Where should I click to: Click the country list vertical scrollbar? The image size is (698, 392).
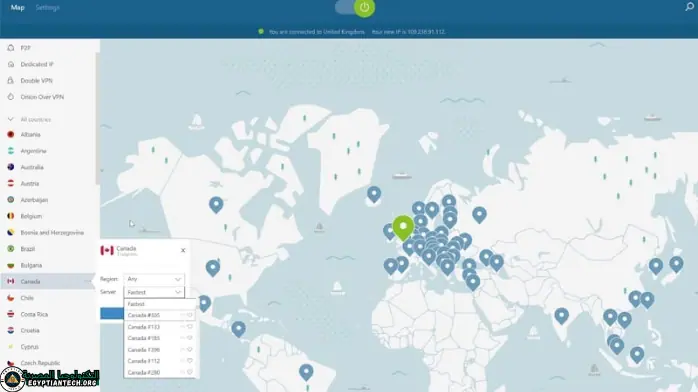97,119
